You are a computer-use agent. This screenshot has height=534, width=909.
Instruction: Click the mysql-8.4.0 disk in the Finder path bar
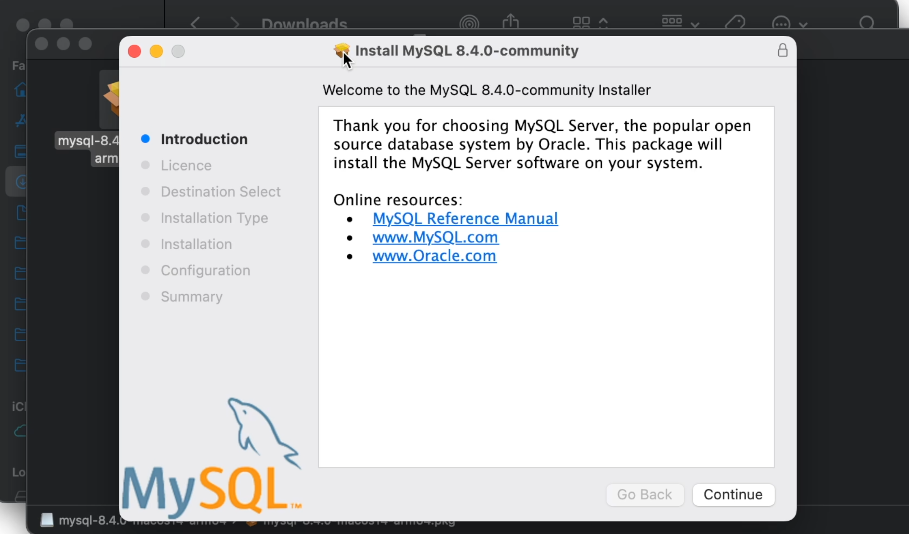click(x=83, y=521)
